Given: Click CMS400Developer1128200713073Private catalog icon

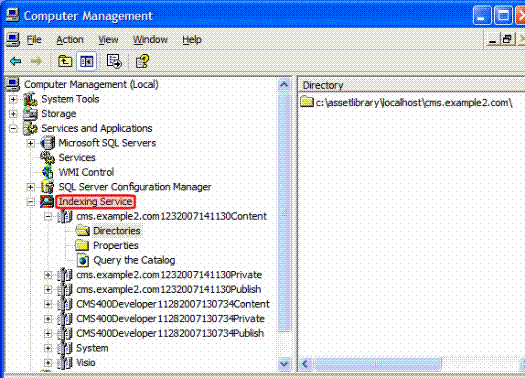Looking at the screenshot, I should [65, 319].
